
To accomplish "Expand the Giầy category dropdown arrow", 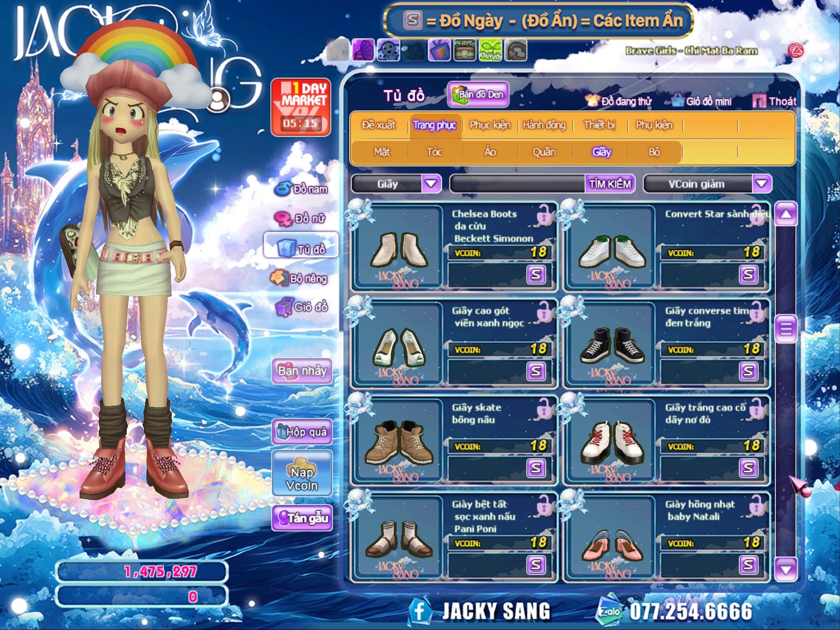I will [x=431, y=184].
